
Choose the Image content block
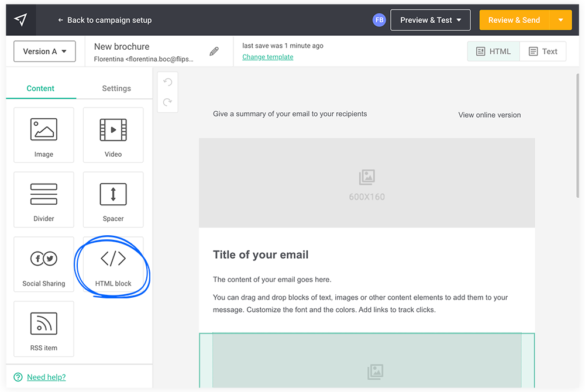44,135
